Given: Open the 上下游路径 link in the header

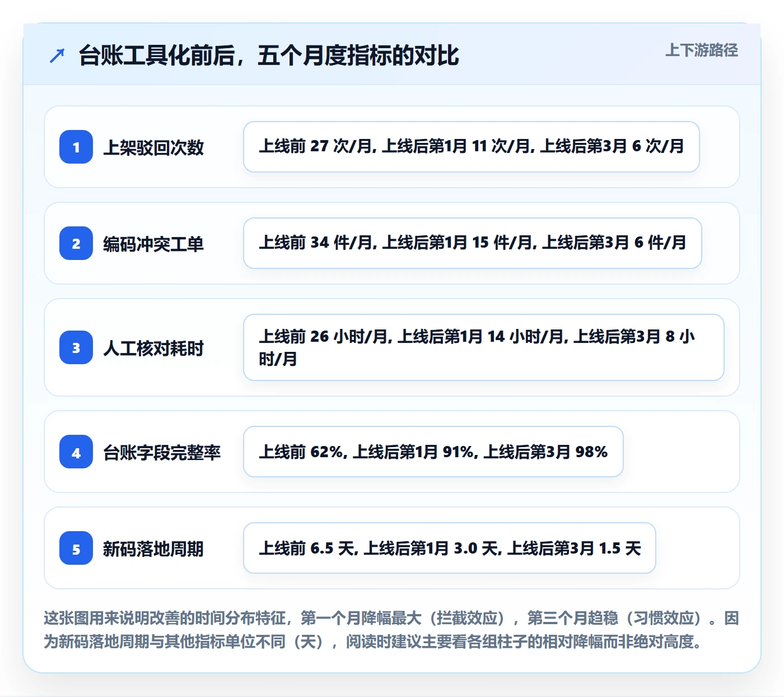Looking at the screenshot, I should point(701,50).
